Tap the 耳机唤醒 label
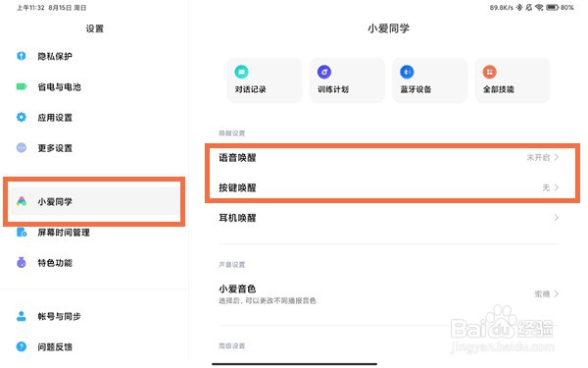The width and height of the screenshot is (588, 368). pos(237,218)
